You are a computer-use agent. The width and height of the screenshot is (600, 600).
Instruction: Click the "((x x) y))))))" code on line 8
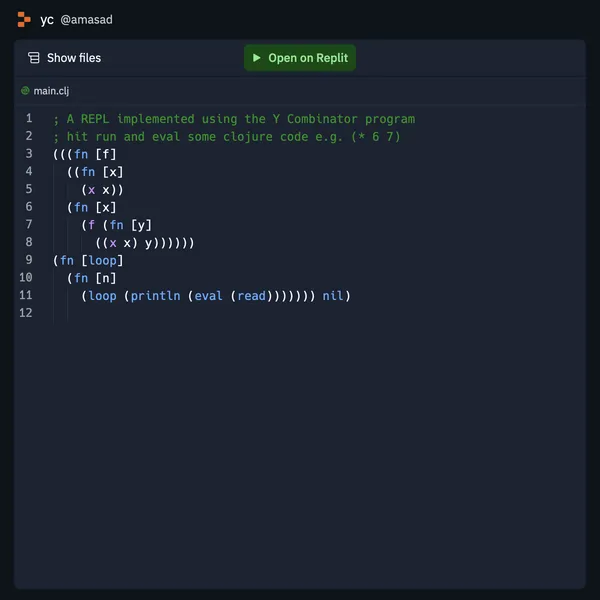point(145,243)
